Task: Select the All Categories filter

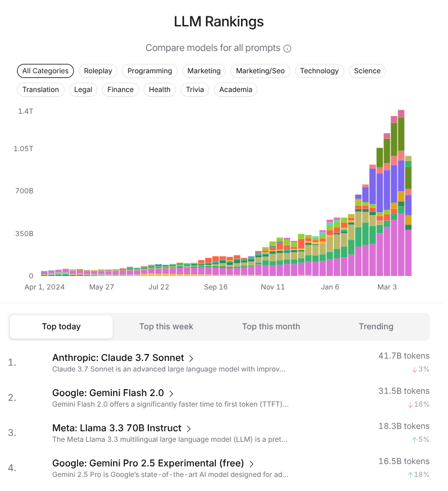Action: coord(45,71)
